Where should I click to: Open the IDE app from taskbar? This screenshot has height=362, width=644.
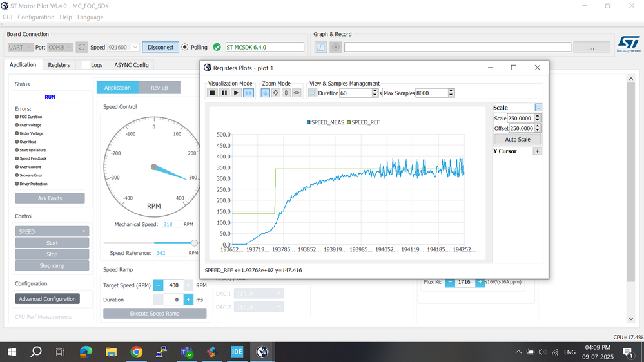pyautogui.click(x=237, y=352)
